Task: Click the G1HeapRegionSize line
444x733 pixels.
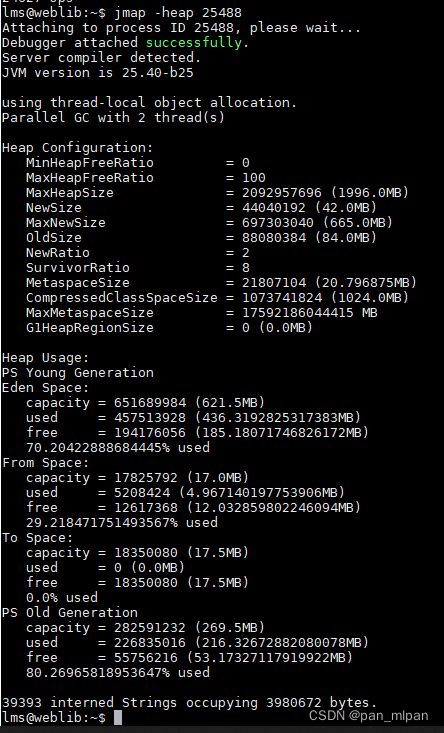Action: point(169,328)
